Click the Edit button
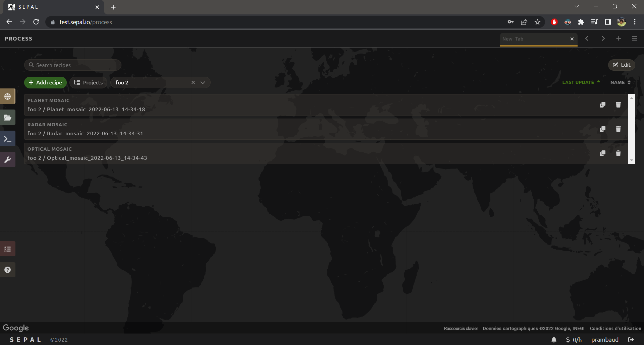 (x=622, y=65)
